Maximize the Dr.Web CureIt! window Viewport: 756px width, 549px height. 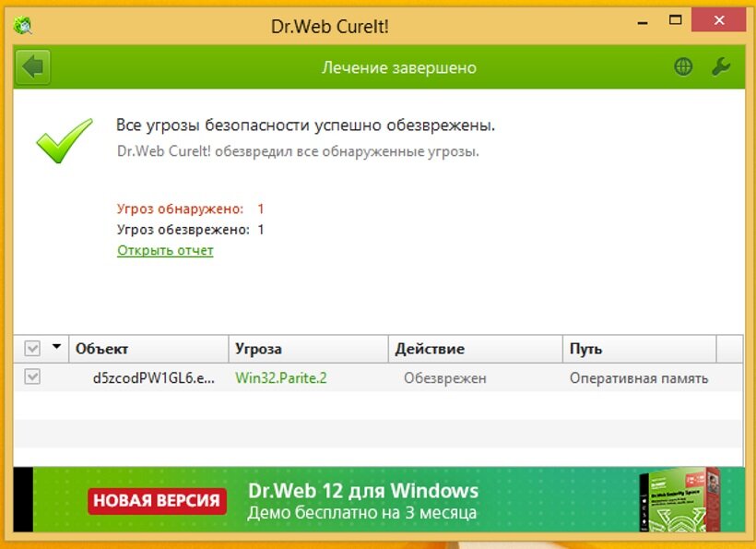[676, 20]
